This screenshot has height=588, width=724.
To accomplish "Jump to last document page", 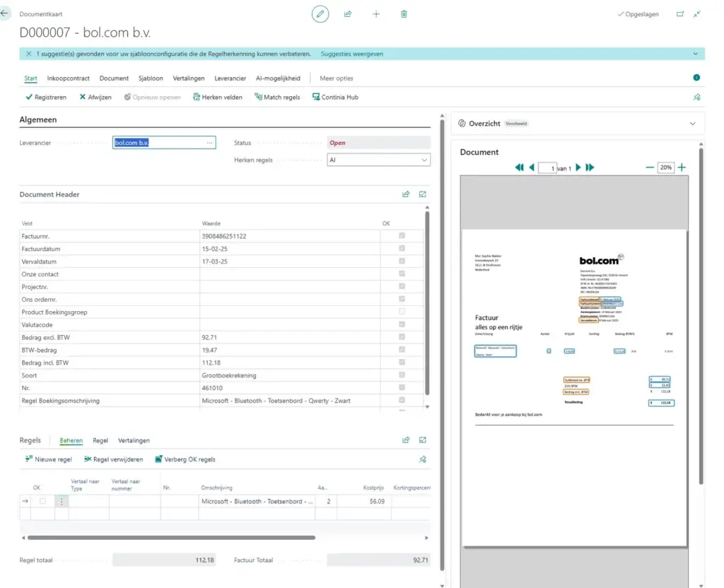I will [x=590, y=167].
